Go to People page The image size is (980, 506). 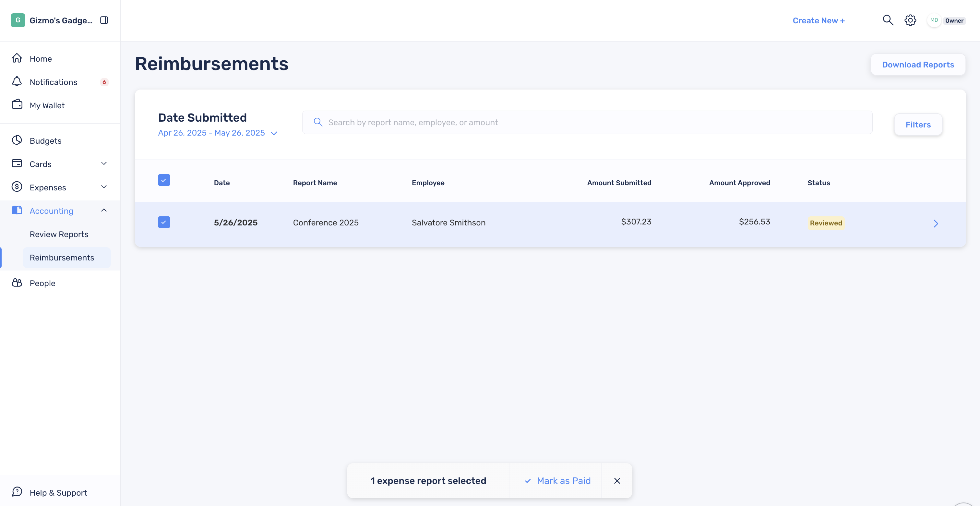coord(42,283)
